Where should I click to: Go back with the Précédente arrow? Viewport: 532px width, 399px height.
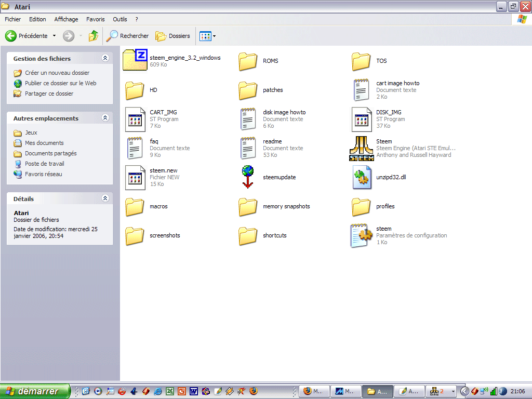[x=11, y=36]
